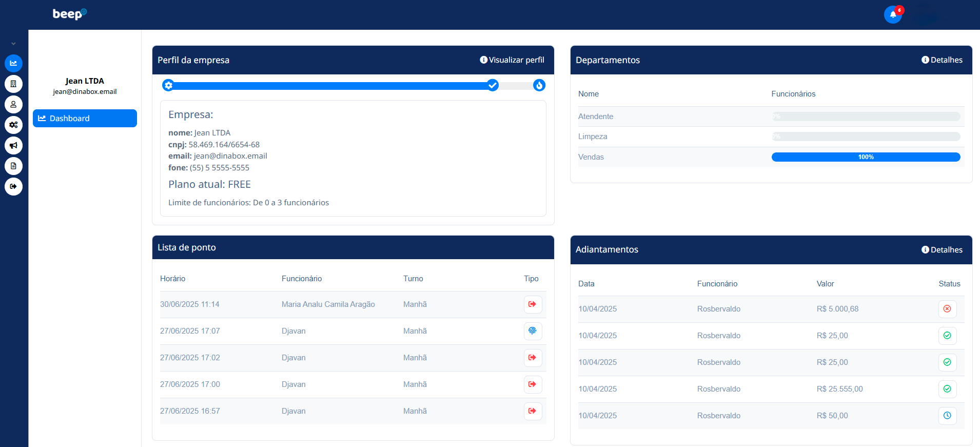980x447 pixels.
Task: Click the dashboard chart icon in sidebar
Action: (13, 63)
